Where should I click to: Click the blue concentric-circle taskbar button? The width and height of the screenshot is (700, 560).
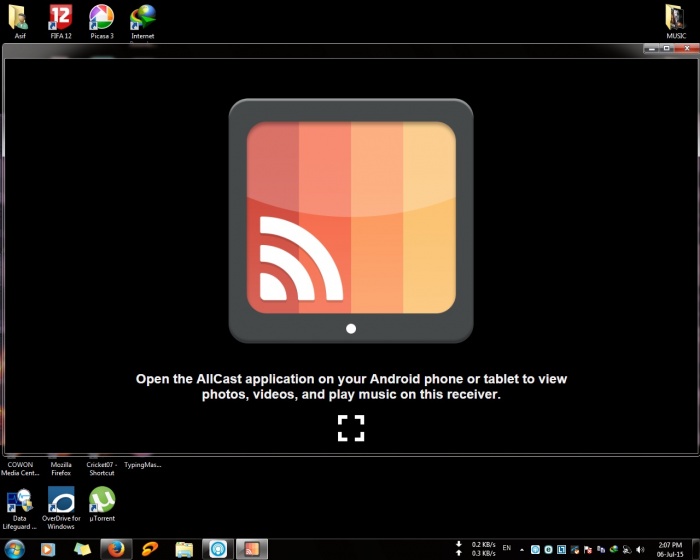[218, 549]
